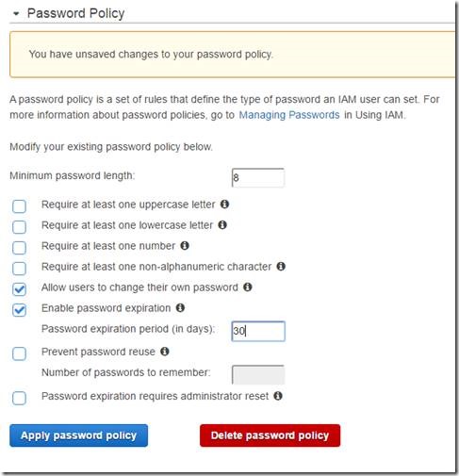The image size is (459, 476).
Task: Open the Managing Passwords link
Action: [x=289, y=115]
